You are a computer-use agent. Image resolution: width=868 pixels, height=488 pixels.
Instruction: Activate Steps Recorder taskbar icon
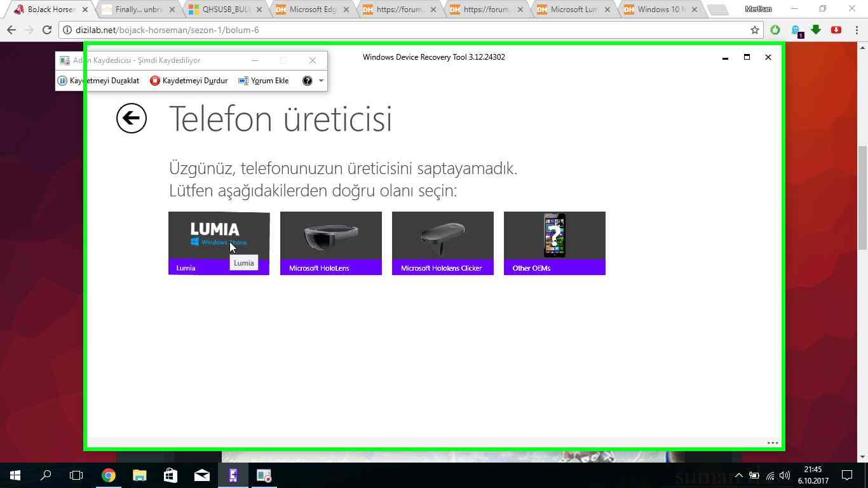tap(264, 475)
